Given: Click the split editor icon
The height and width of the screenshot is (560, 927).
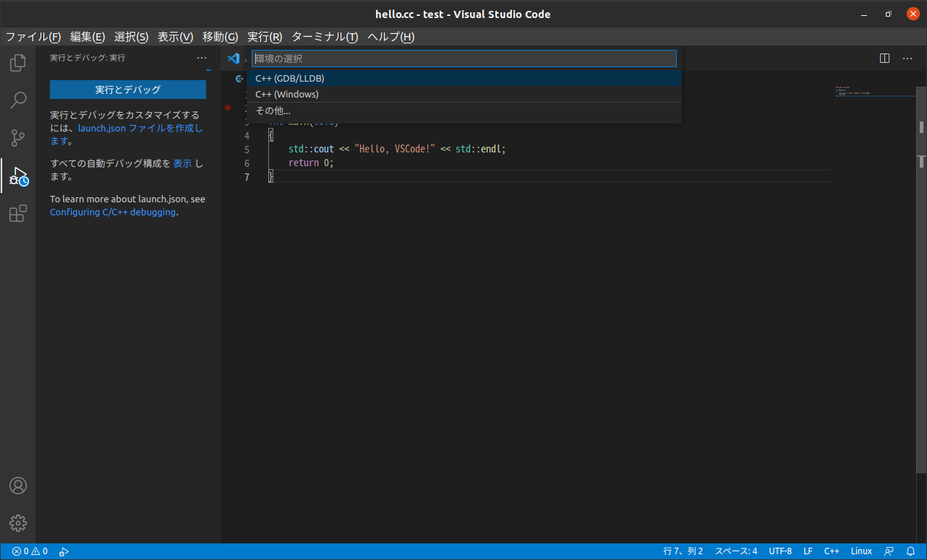Looking at the screenshot, I should tap(884, 59).
